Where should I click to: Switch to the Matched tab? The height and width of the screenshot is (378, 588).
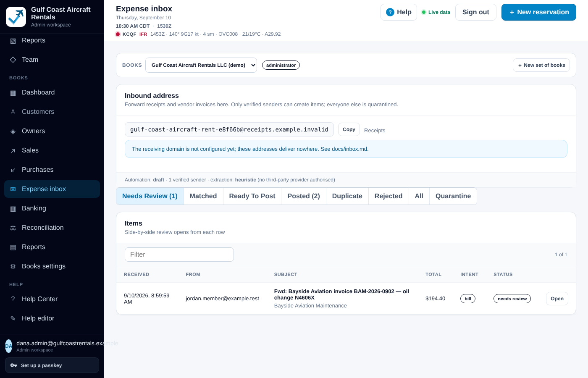[x=203, y=196]
